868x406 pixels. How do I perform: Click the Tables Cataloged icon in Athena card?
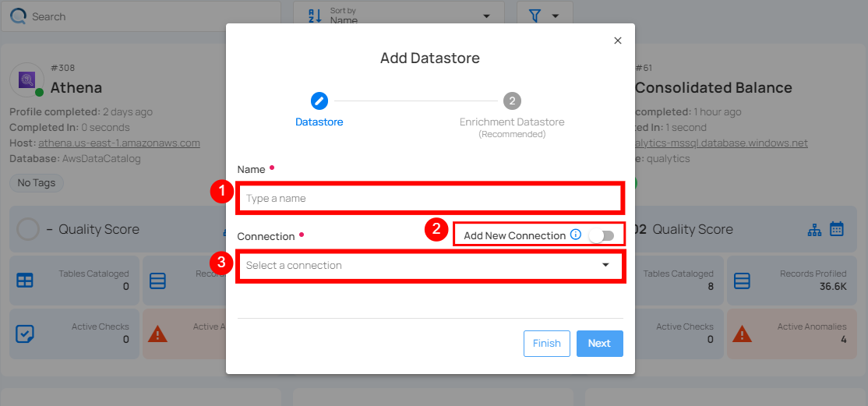coord(24,281)
